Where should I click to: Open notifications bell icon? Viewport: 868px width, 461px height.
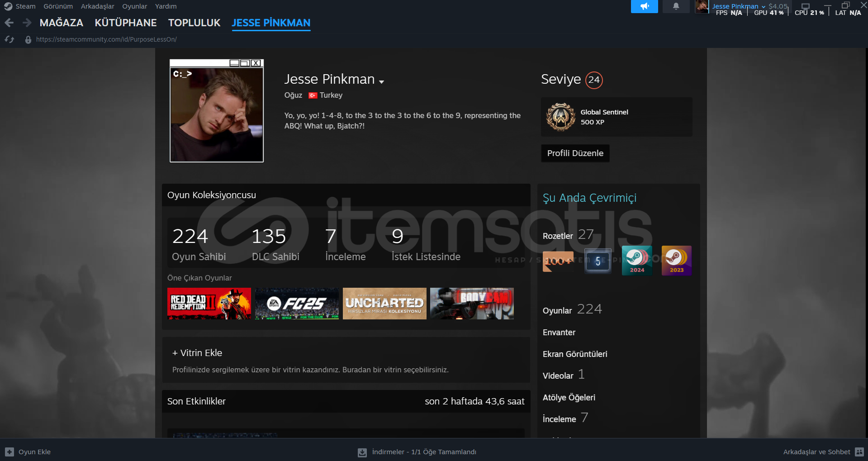coord(676,6)
